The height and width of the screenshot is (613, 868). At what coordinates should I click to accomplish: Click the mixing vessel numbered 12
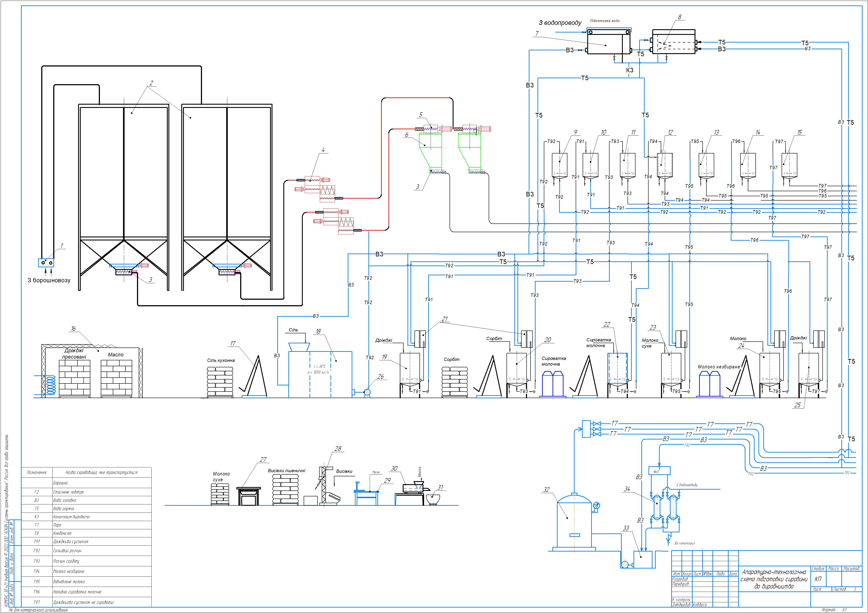point(665,166)
